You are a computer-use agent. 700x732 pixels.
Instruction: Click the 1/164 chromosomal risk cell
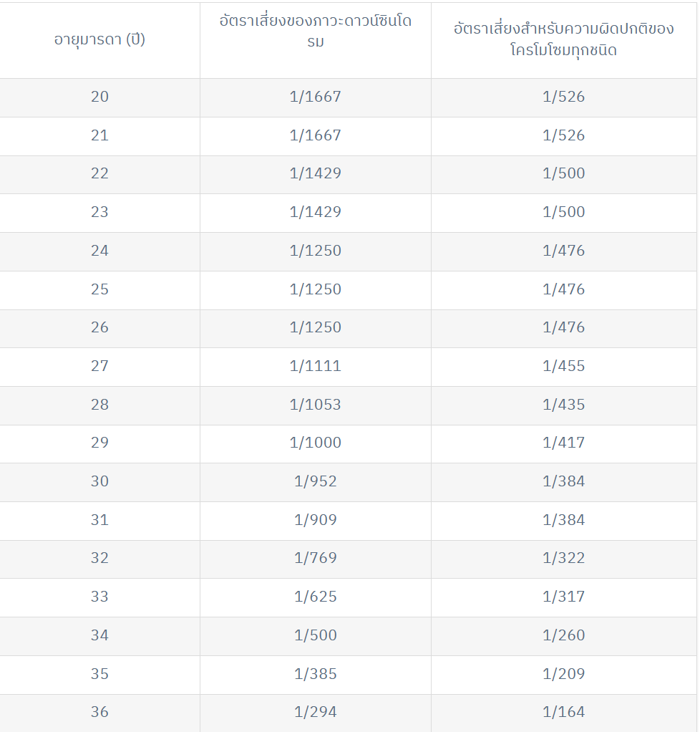564,713
